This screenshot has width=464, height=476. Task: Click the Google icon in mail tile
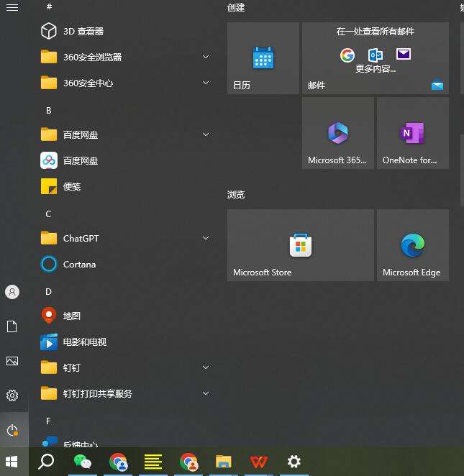tap(347, 55)
